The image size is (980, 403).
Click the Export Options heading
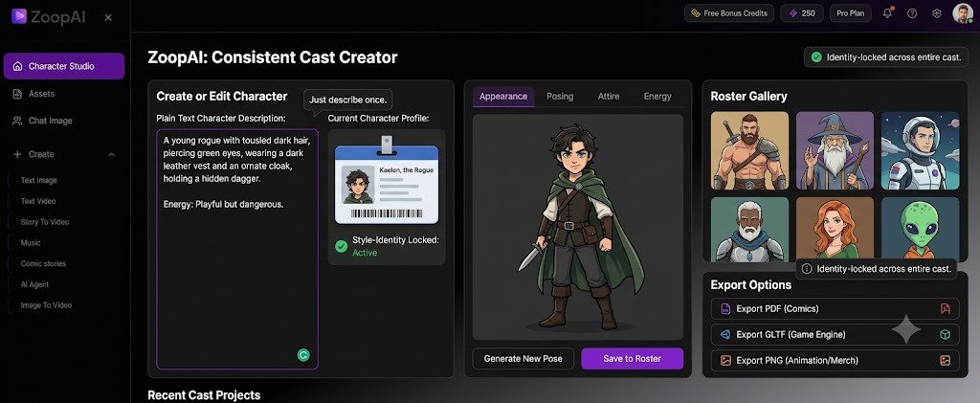[x=750, y=285]
